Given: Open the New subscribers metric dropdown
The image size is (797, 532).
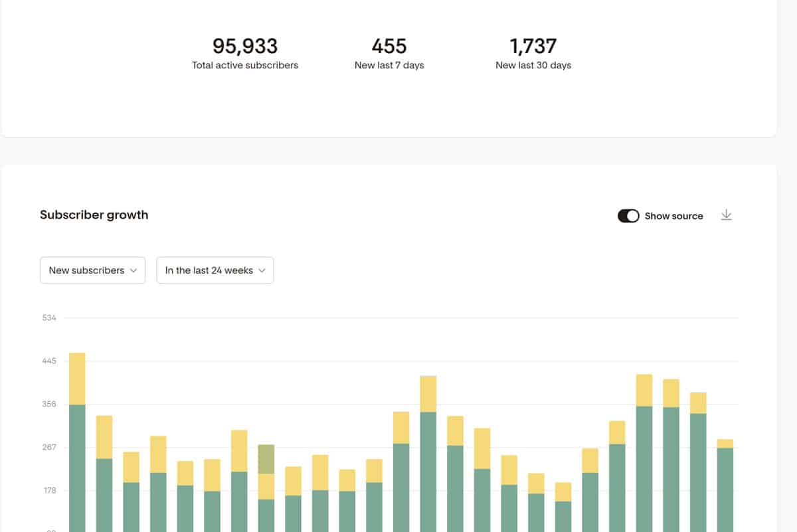Looking at the screenshot, I should 93,270.
